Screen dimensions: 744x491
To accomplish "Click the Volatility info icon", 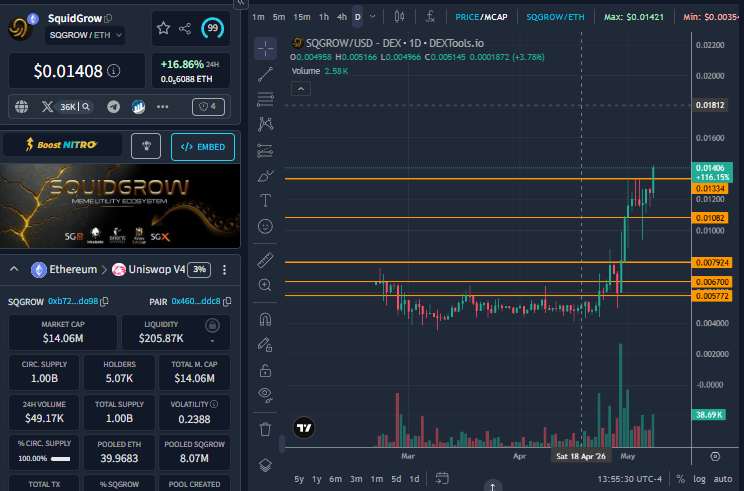I will pos(214,404).
